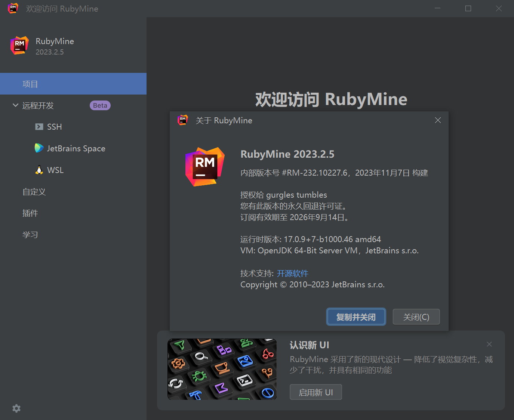This screenshot has width=514, height=420.
Task: Click the version 2023.2.5 under sidebar RubyMine
Action: tap(50, 52)
